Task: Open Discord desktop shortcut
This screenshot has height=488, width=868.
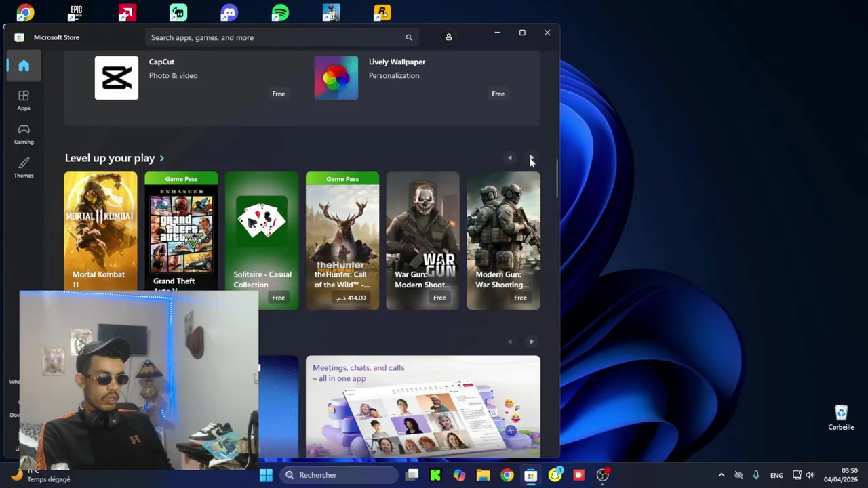Action: point(229,12)
